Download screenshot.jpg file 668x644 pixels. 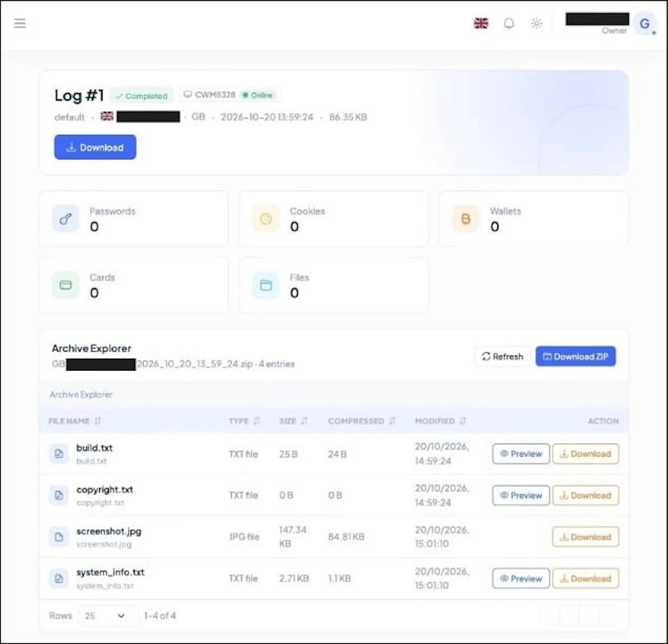click(x=586, y=537)
